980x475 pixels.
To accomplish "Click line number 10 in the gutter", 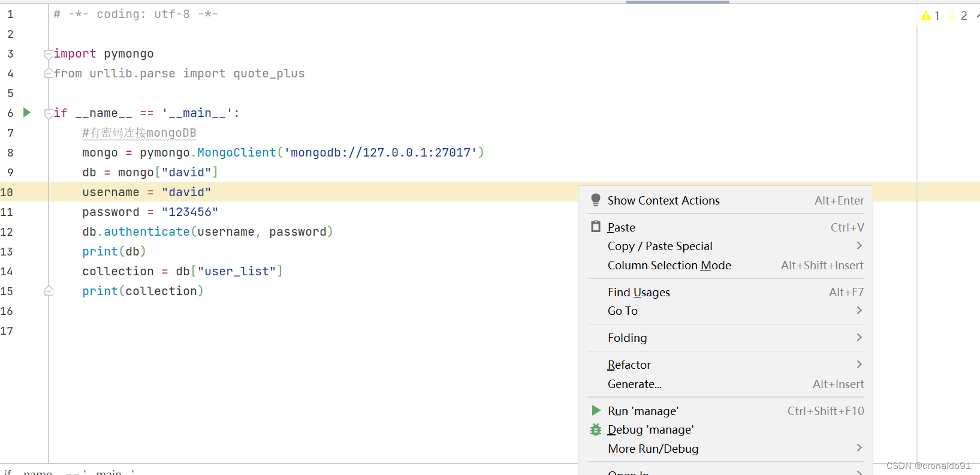I will pyautogui.click(x=7, y=192).
